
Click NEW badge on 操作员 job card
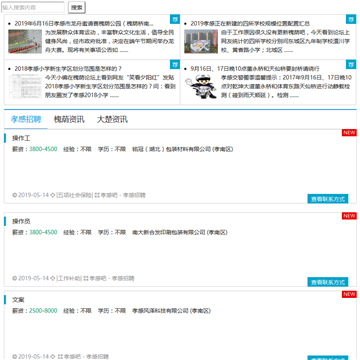(x=349, y=216)
